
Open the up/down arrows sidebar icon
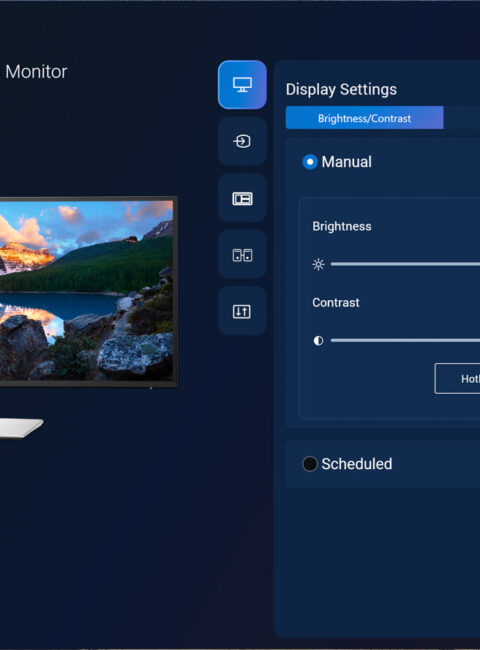pyautogui.click(x=242, y=311)
